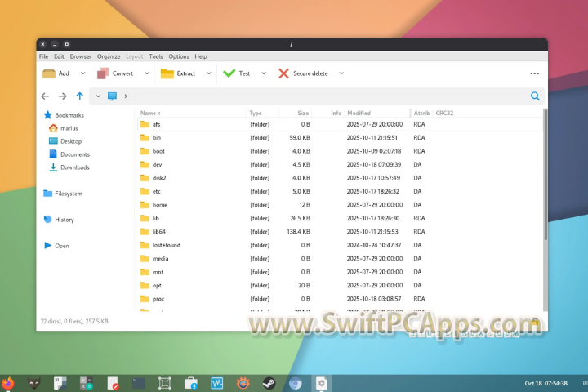Expand the Secure delete dropdown arrow
588x392 pixels.
click(341, 73)
